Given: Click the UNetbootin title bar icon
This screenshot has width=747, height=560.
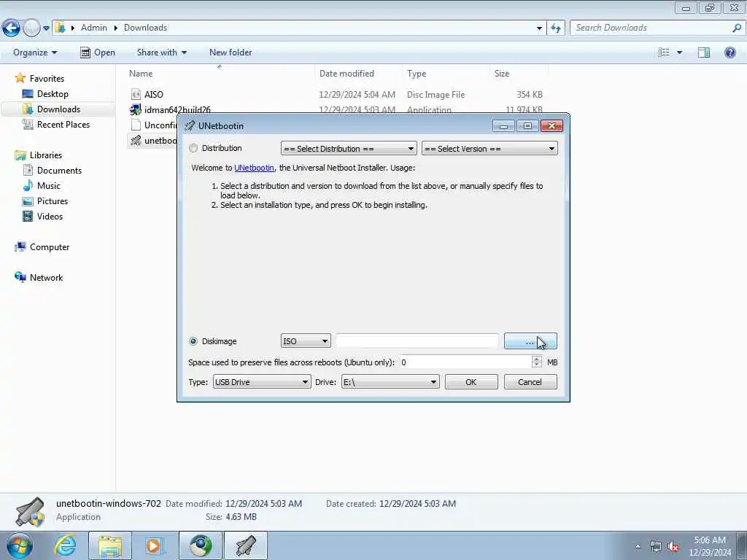Looking at the screenshot, I should coord(190,125).
